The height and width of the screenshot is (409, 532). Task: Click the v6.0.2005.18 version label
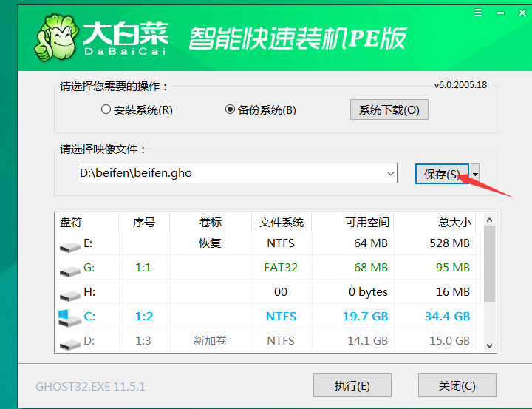(x=460, y=85)
